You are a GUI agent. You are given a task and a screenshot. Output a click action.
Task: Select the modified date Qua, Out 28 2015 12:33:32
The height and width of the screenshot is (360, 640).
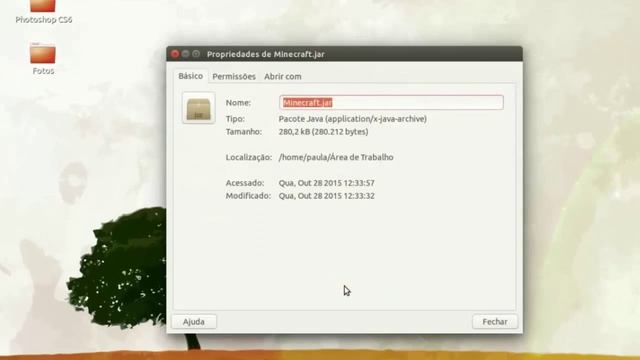[x=327, y=196]
